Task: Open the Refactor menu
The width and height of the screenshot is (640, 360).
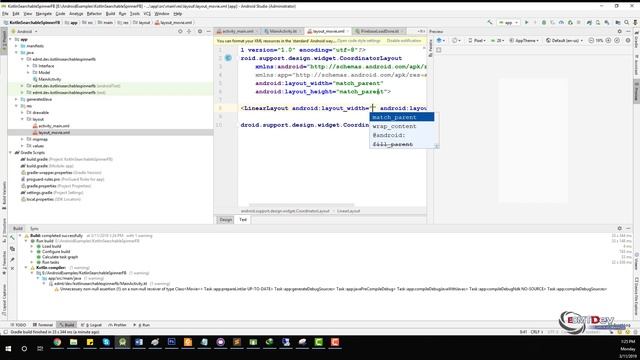Action: [94, 14]
